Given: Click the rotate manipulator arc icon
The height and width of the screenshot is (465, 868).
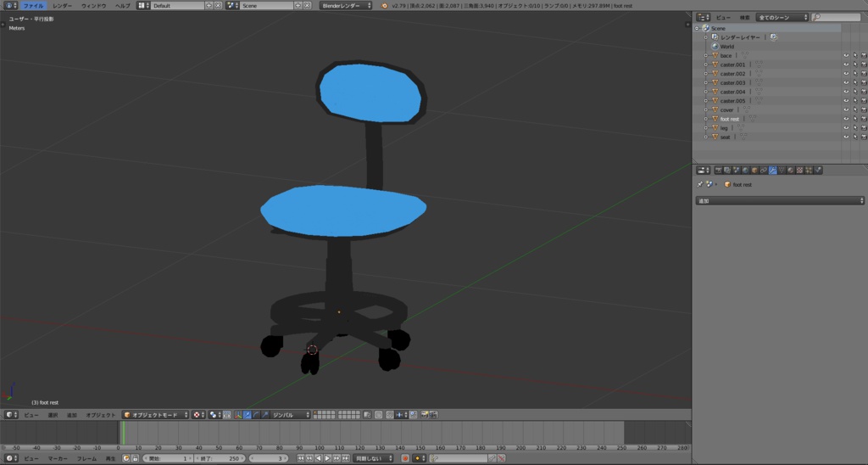Looking at the screenshot, I should pos(256,415).
